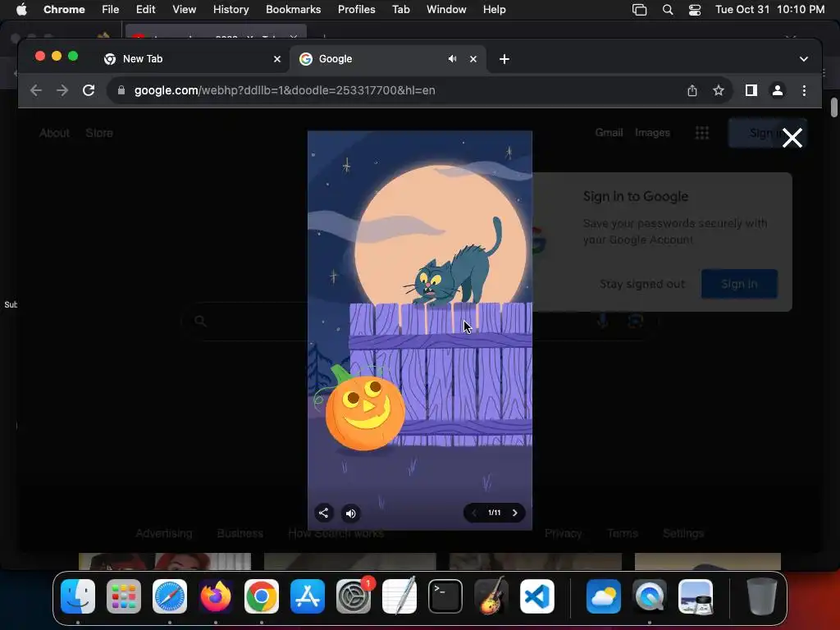Viewport: 840px width, 630px height.
Task: Launch Safari from the Dock
Action: pos(170,596)
